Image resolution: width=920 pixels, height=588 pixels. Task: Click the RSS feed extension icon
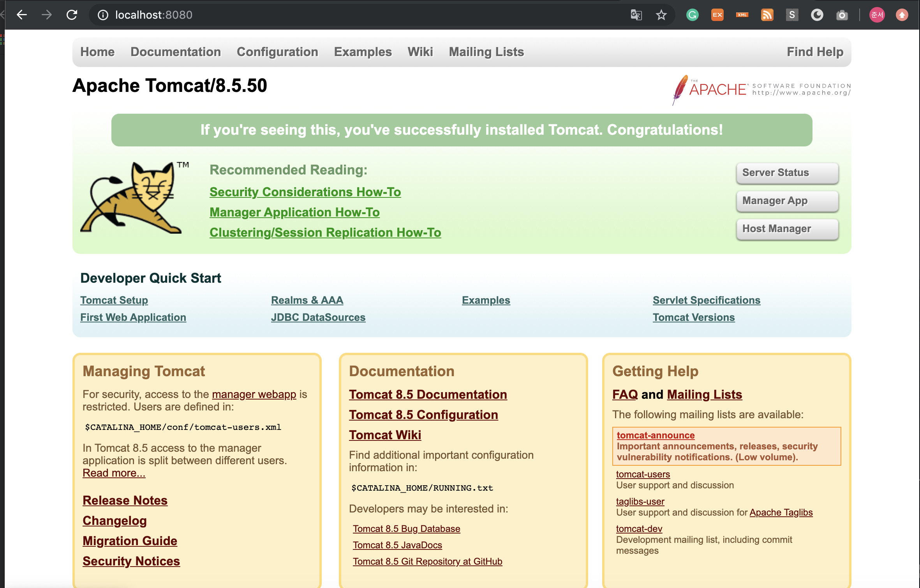767,15
